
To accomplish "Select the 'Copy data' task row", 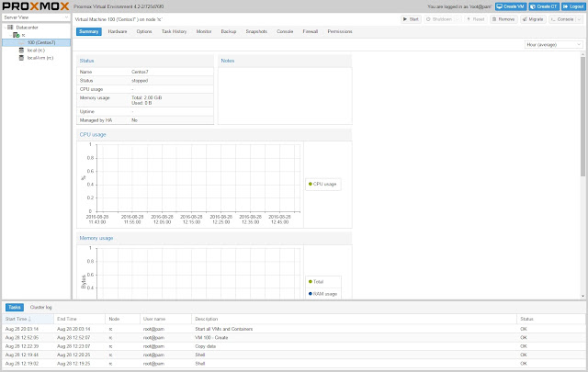I will coord(294,346).
